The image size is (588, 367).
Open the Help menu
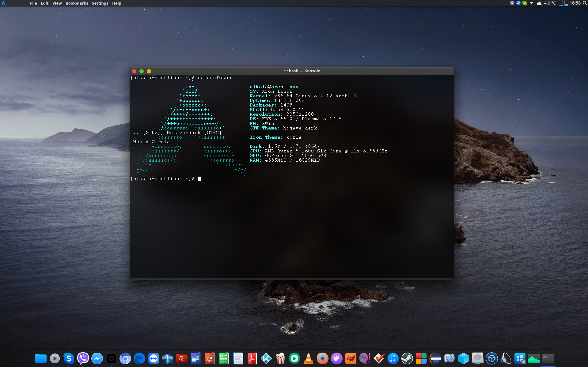[116, 3]
